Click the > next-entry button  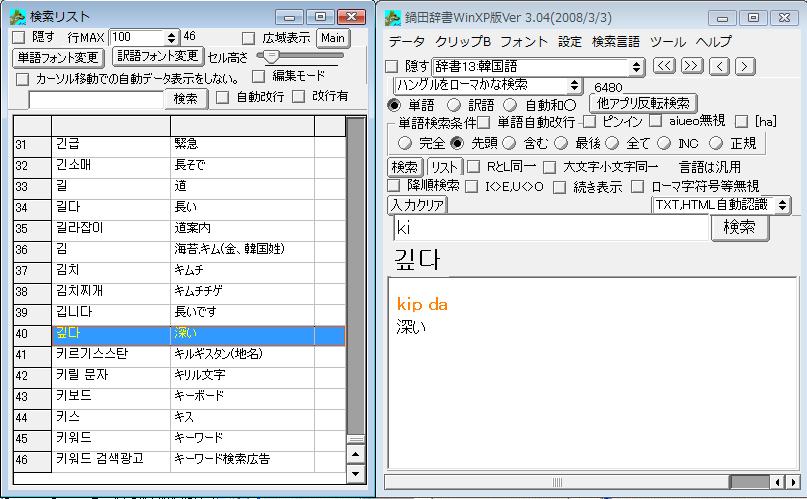click(x=745, y=66)
